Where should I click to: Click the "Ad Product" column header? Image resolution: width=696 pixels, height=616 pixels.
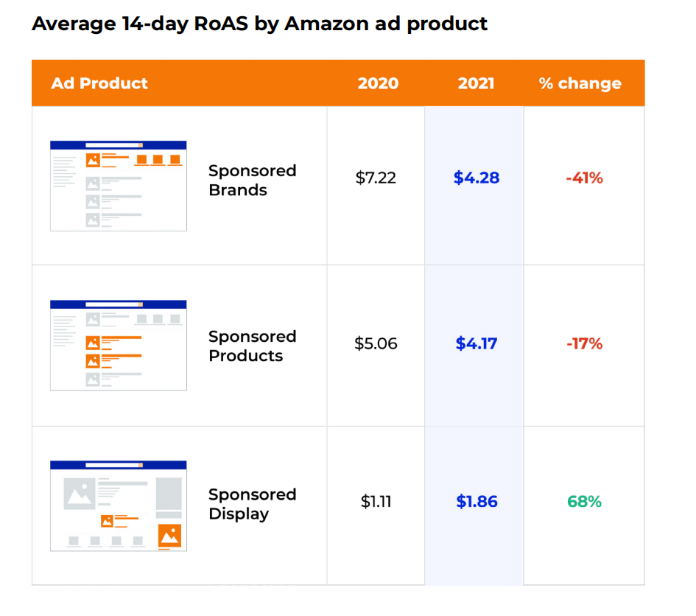[99, 83]
